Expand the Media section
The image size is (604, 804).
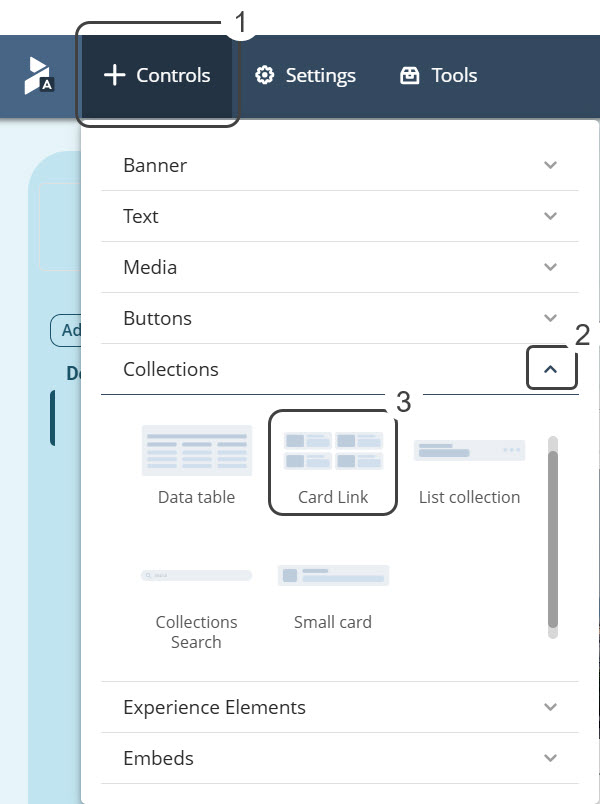pos(339,267)
